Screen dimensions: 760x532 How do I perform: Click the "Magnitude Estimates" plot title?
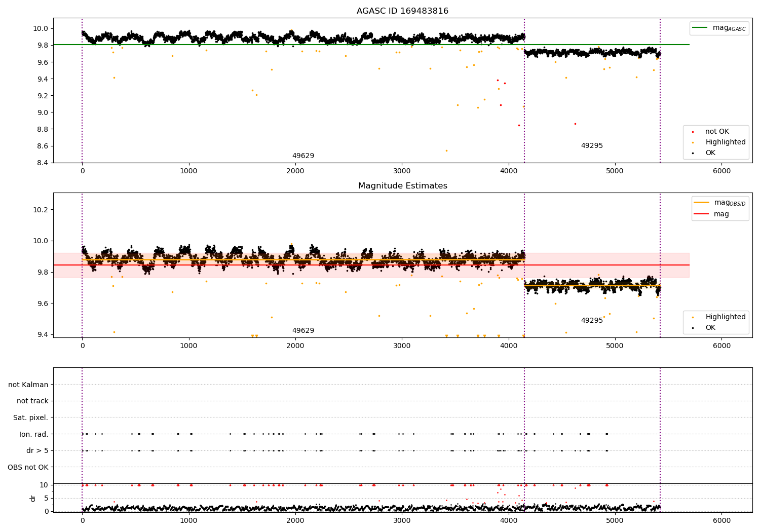click(402, 186)
